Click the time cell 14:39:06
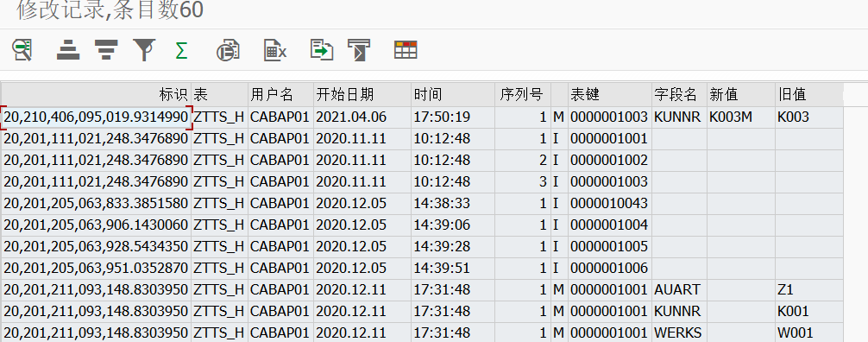 pos(453,225)
